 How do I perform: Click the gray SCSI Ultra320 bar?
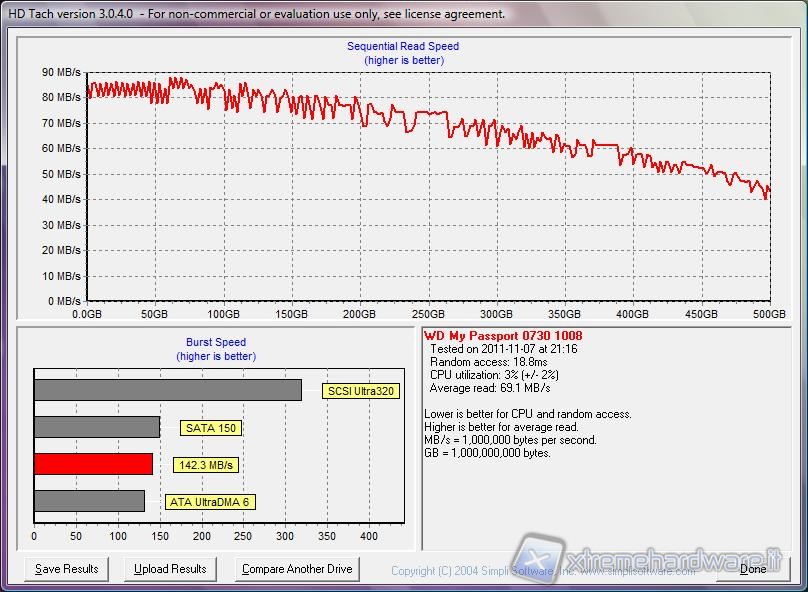pos(167,390)
